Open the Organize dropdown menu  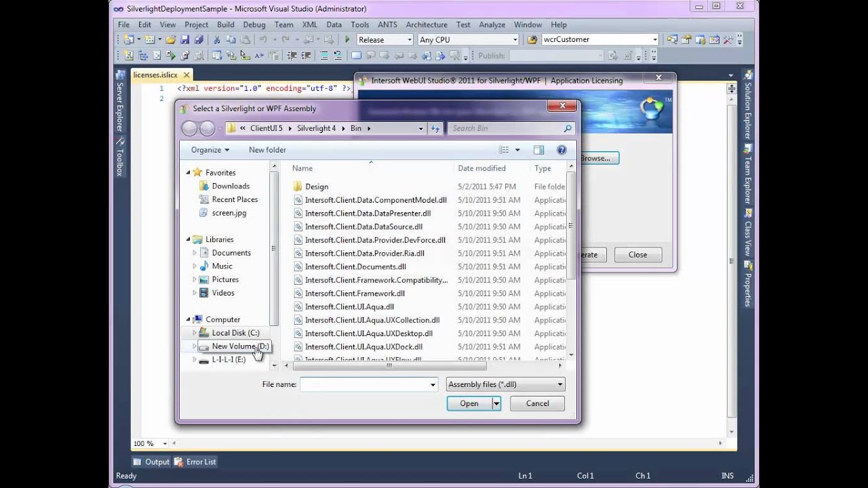point(210,150)
